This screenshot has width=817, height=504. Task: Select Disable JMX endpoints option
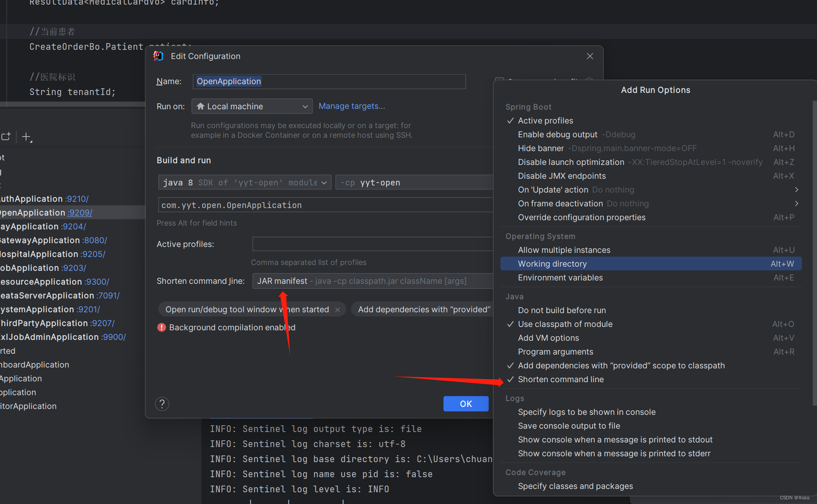coord(651,176)
